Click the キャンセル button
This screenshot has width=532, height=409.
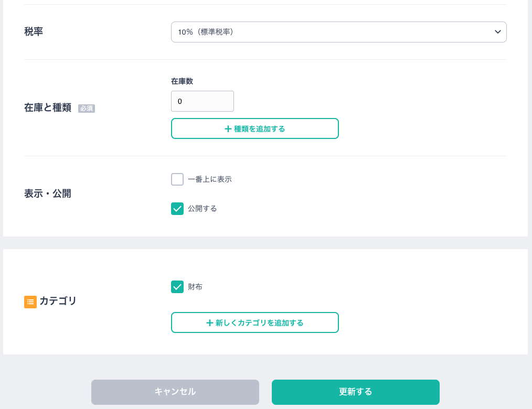(x=175, y=392)
